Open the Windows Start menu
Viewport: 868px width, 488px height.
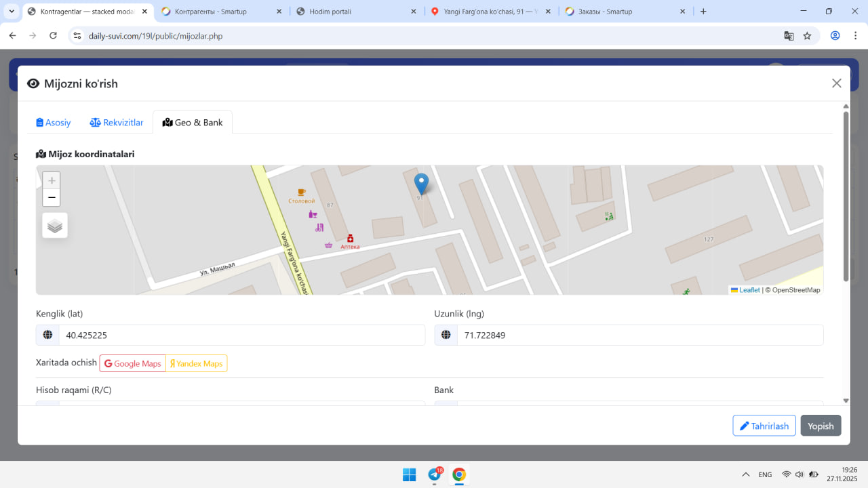(410, 474)
